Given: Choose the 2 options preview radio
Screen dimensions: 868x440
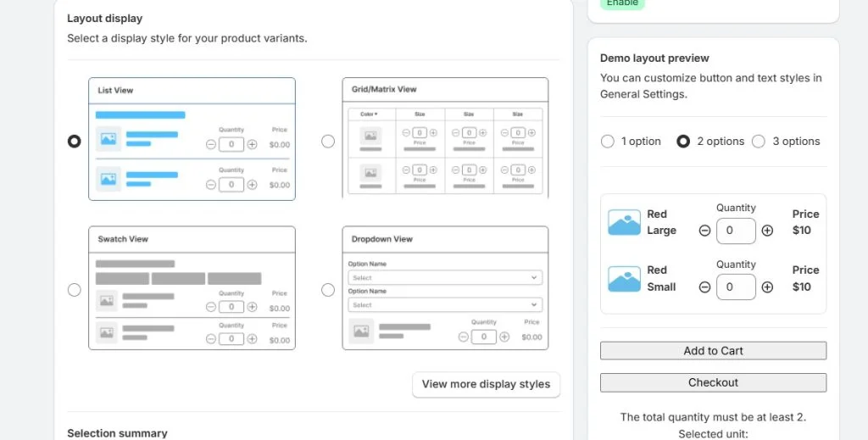Looking at the screenshot, I should pyautogui.click(x=683, y=141).
